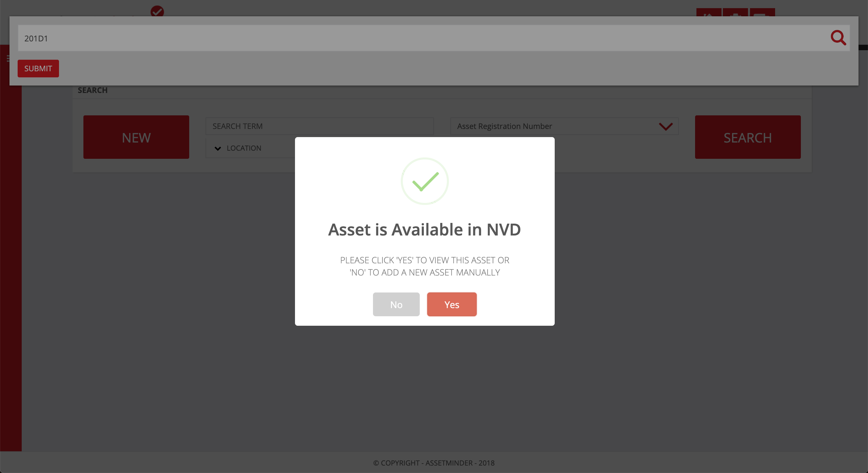868x473 pixels.
Task: Expand the LOCATION filter
Action: click(x=238, y=148)
